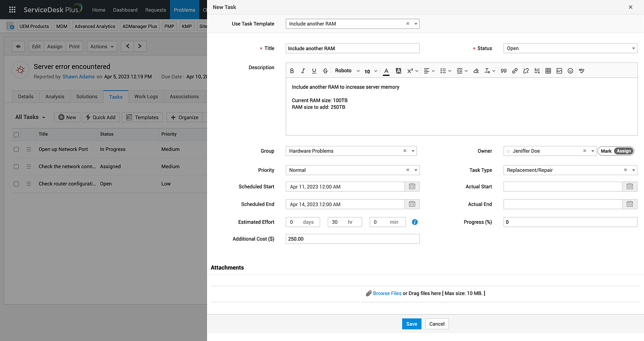Click the Estimated Effort info icon
Image resolution: width=644 pixels, height=341 pixels.
pos(415,222)
